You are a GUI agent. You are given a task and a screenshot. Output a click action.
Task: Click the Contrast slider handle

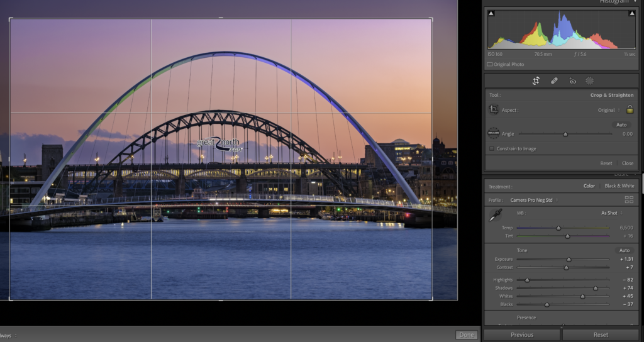(x=566, y=268)
